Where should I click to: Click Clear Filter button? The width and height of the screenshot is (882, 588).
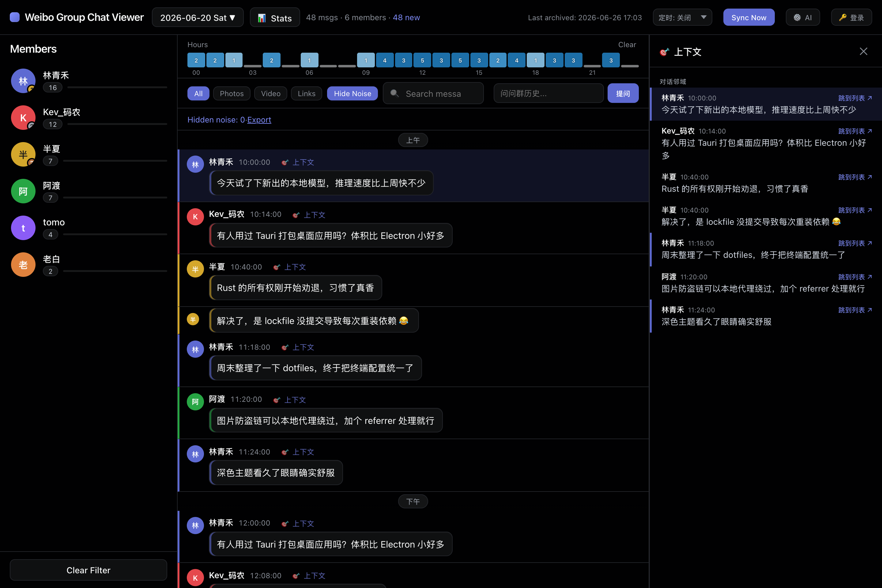pyautogui.click(x=89, y=570)
